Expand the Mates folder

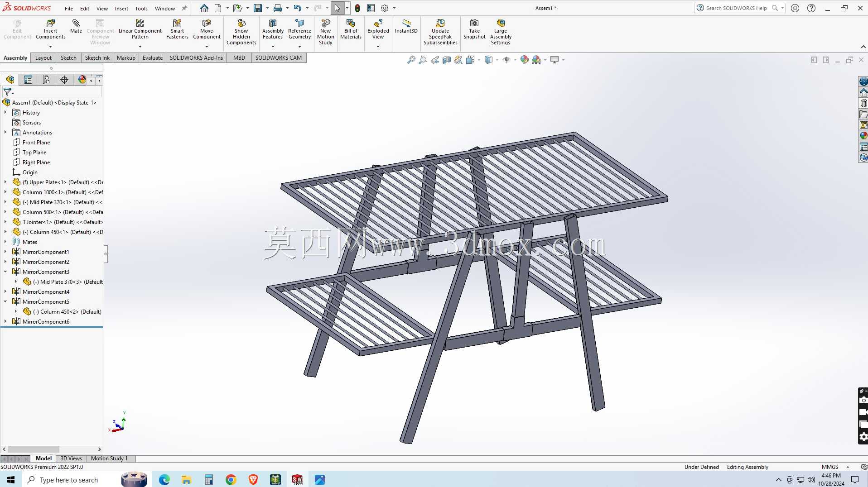[5, 242]
